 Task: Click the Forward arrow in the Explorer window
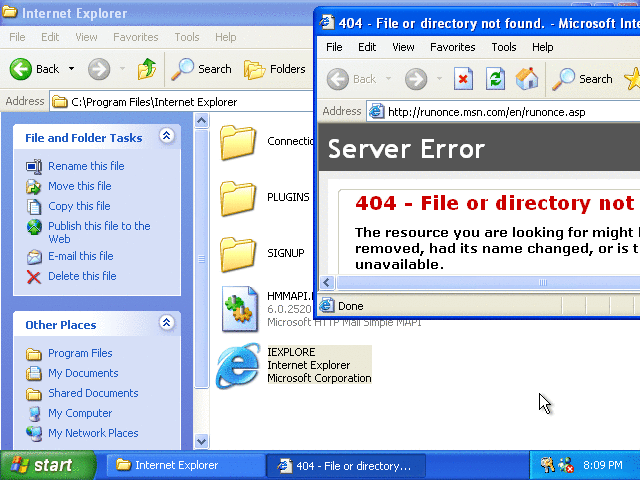point(99,69)
